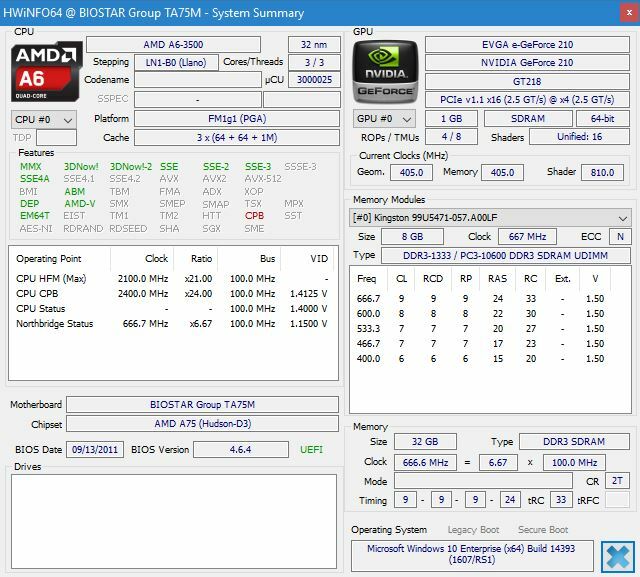Click the EVGA e-GeForce 210 field
Image resolution: width=640 pixels, height=577 pixels.
point(527,44)
